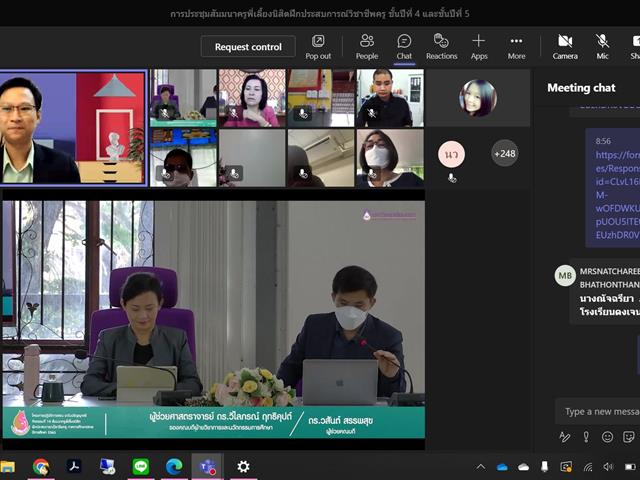Open the volume control in tray

tap(608, 467)
